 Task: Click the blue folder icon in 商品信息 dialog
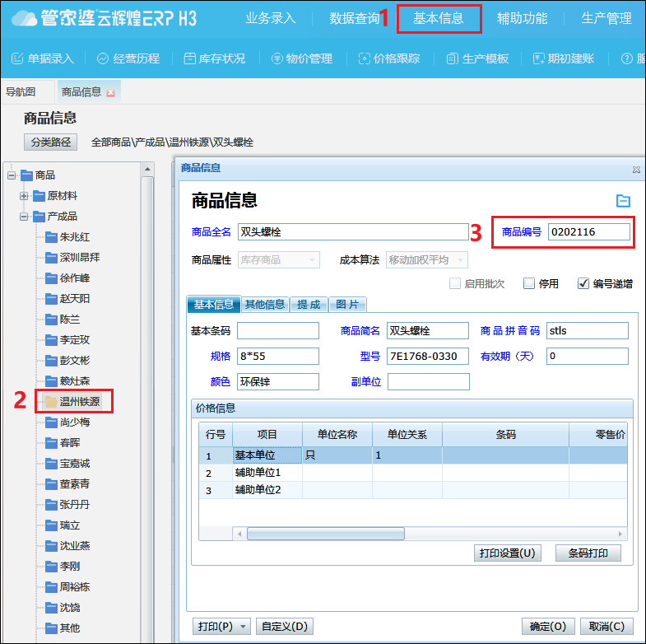pos(623,201)
